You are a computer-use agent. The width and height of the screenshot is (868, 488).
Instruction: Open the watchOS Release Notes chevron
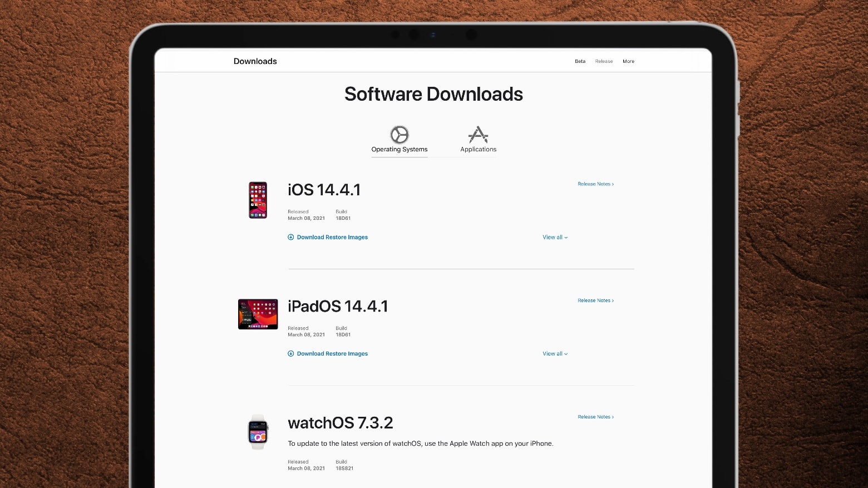coord(613,417)
